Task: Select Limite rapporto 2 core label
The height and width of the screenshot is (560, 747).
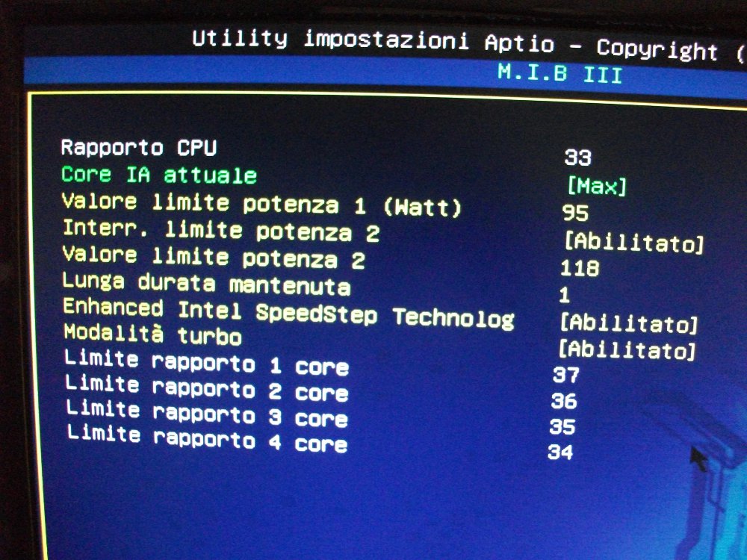Action: [x=207, y=388]
